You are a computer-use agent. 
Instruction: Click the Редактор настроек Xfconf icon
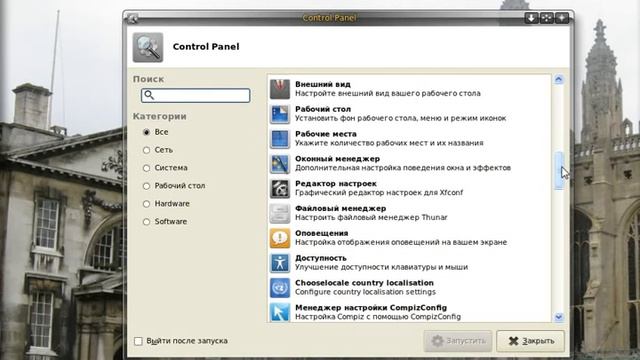280,189
